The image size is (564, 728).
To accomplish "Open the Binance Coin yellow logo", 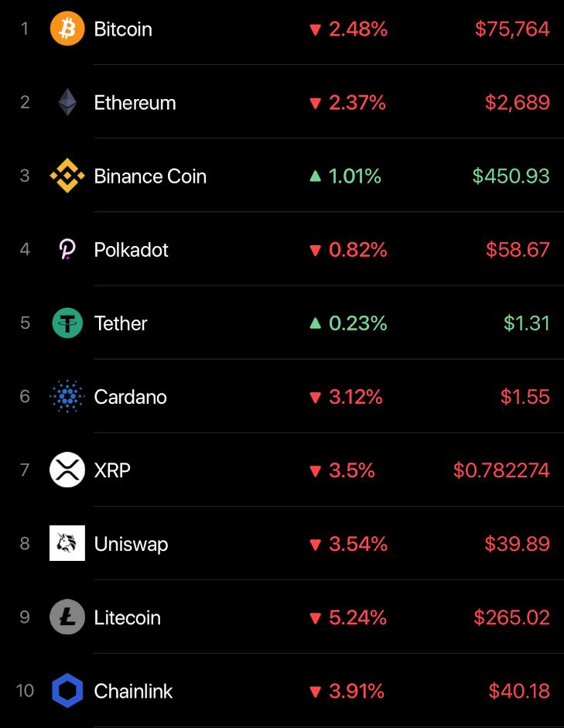I will pyautogui.click(x=67, y=176).
